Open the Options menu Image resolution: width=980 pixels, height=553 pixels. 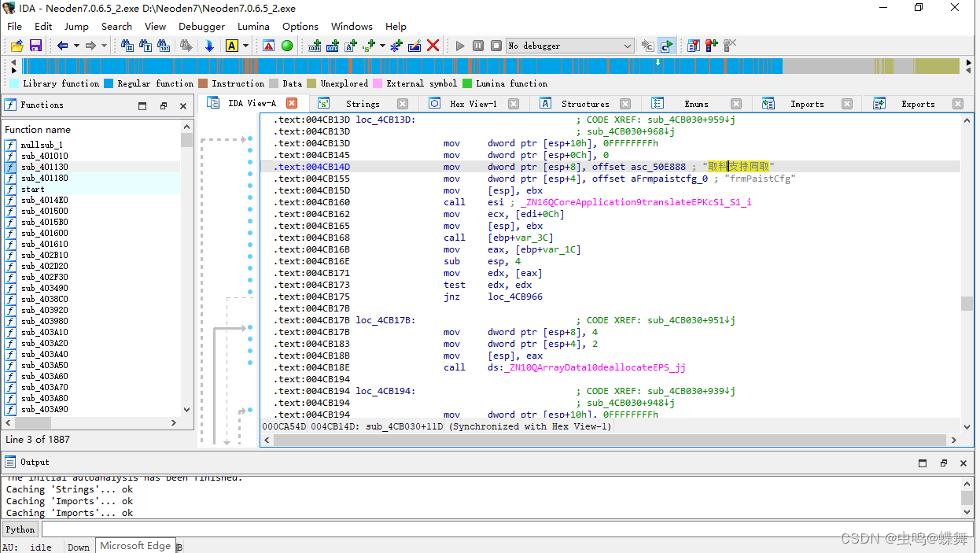click(300, 26)
